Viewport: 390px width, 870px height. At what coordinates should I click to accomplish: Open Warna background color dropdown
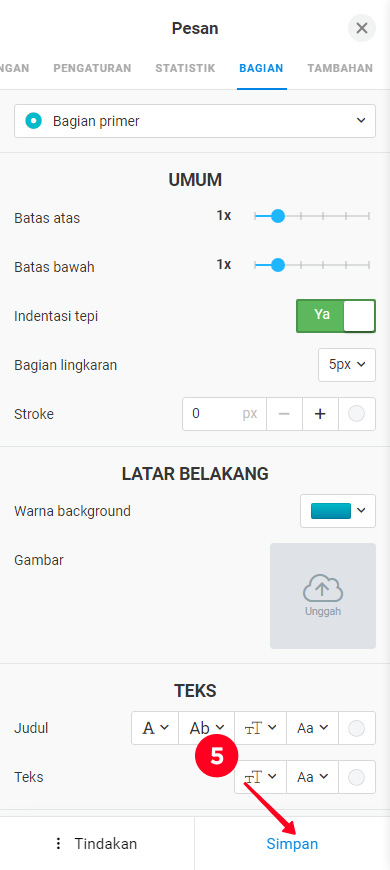click(x=338, y=510)
